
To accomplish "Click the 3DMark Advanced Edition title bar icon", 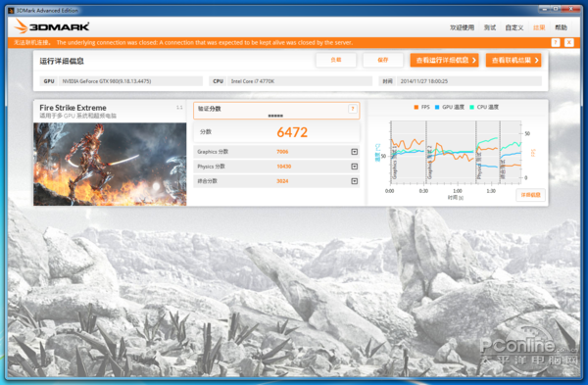I will tap(11, 11).
